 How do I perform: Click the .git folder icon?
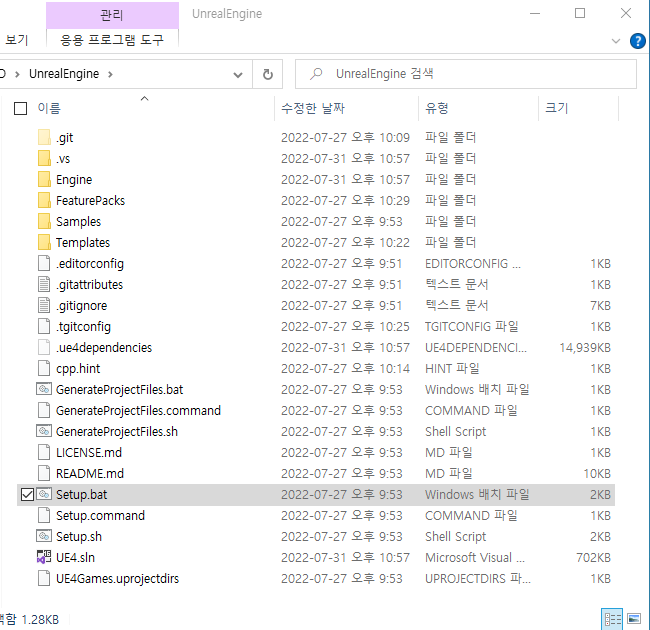[x=44, y=137]
